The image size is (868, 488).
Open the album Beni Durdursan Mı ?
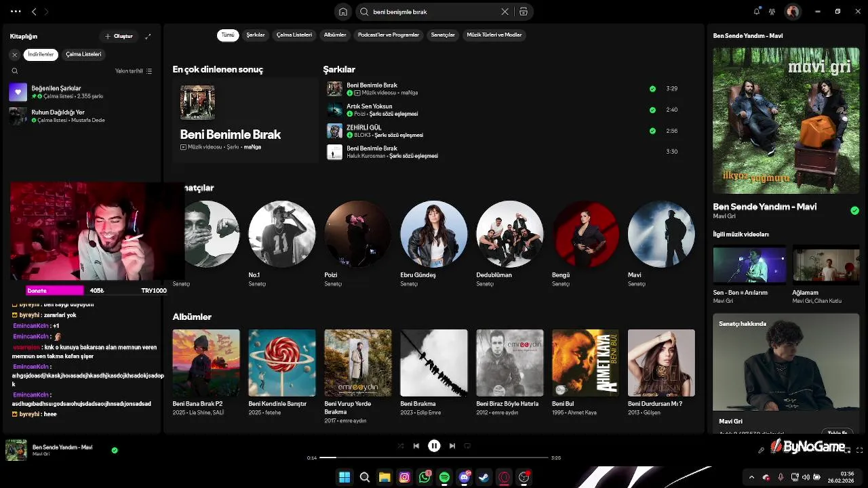(x=661, y=374)
